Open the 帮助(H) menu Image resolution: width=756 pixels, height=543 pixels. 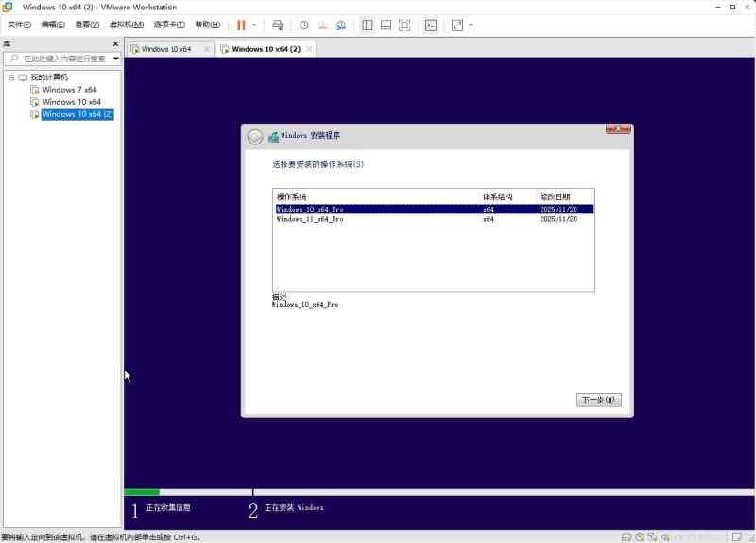pyautogui.click(x=207, y=25)
